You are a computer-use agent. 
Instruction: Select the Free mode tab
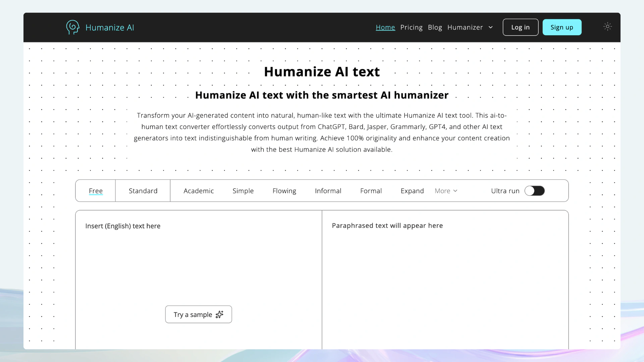(x=96, y=191)
